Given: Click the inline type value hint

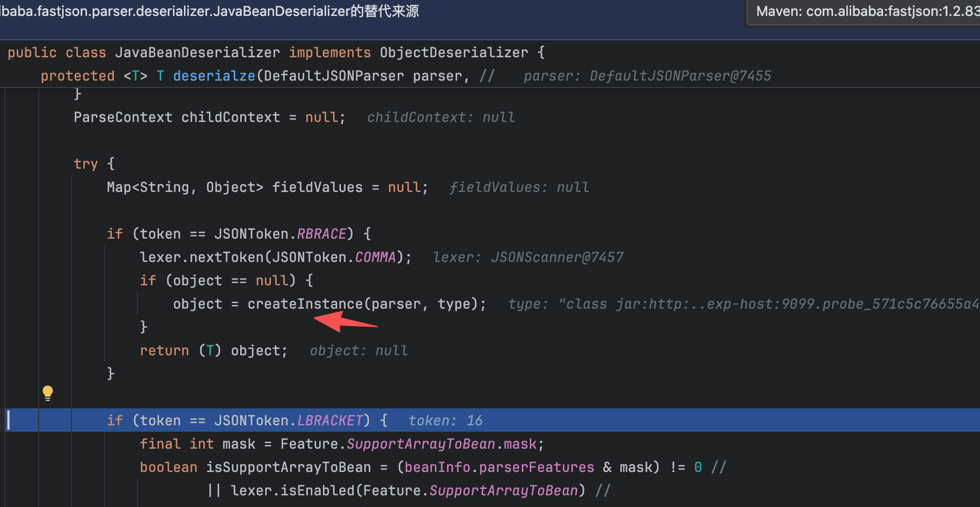Looking at the screenshot, I should tap(743, 304).
